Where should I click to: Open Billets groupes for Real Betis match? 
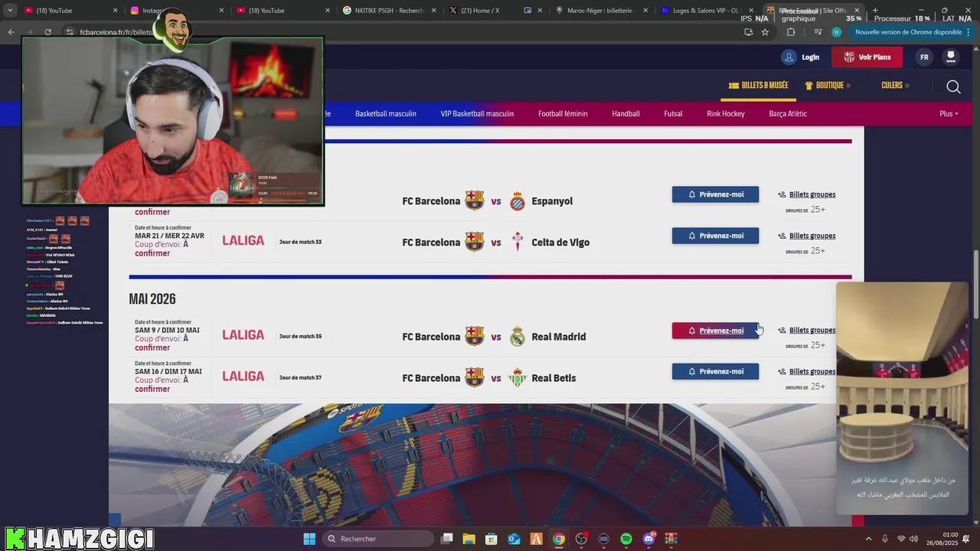click(x=812, y=372)
